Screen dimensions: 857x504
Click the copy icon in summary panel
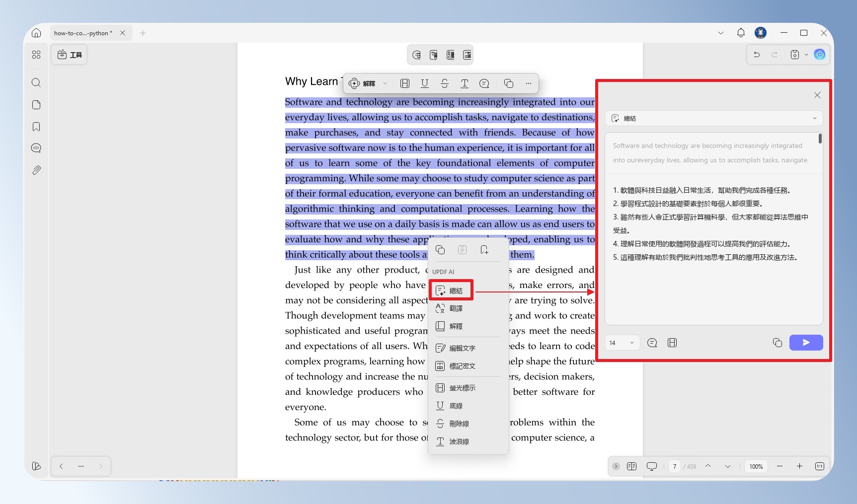[x=778, y=343]
